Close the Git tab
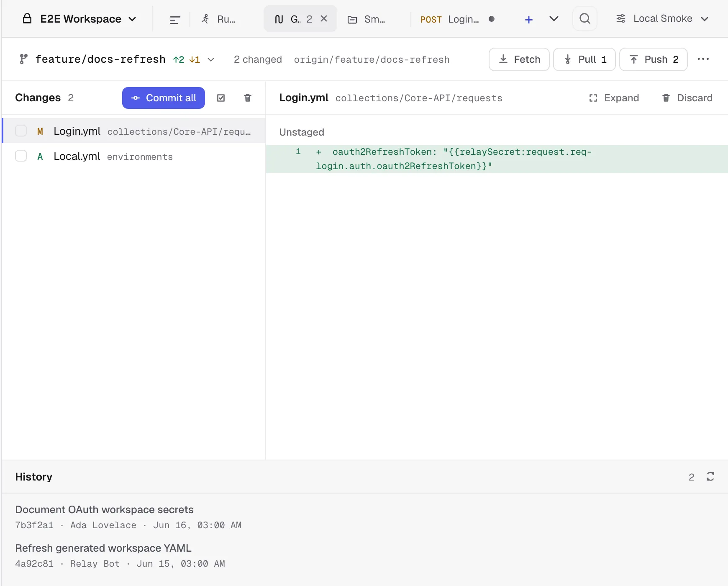Screen dimensions: 728x586 (324, 19)
